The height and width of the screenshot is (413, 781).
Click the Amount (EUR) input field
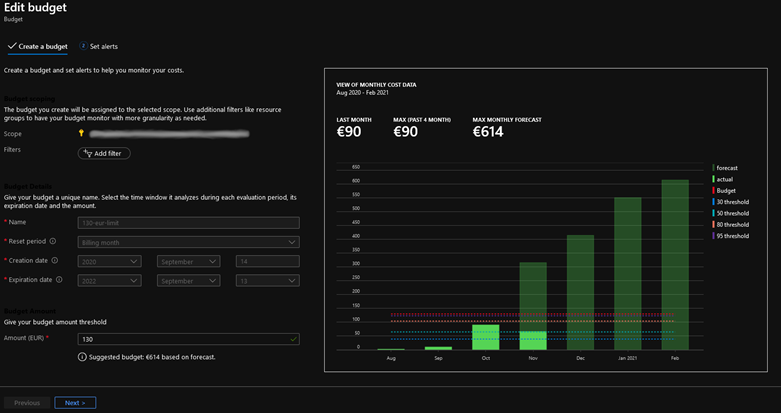(189, 339)
